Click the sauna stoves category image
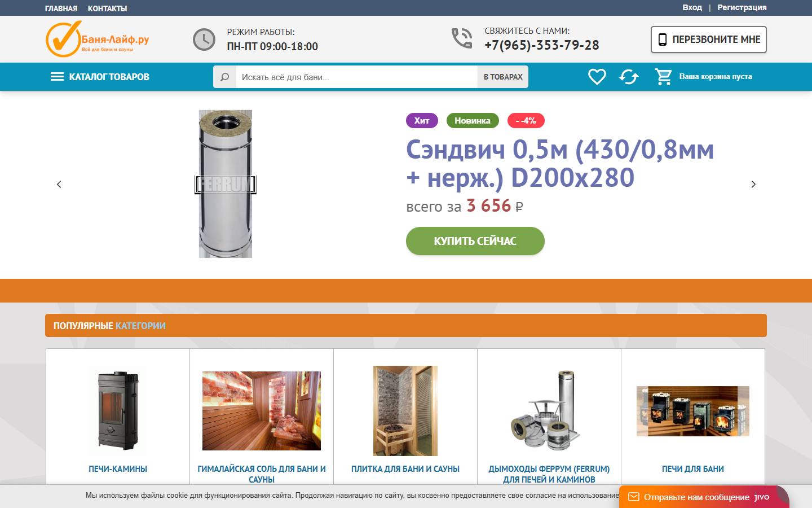This screenshot has height=508, width=812. [693, 411]
